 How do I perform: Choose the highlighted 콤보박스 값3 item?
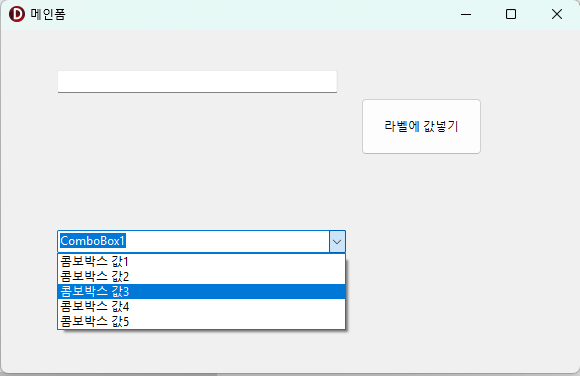(202, 292)
